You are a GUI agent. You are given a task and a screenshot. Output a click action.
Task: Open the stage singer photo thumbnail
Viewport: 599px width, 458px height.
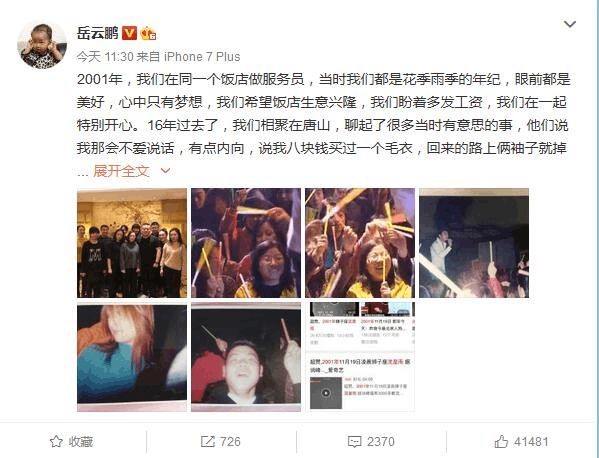pyautogui.click(x=474, y=243)
